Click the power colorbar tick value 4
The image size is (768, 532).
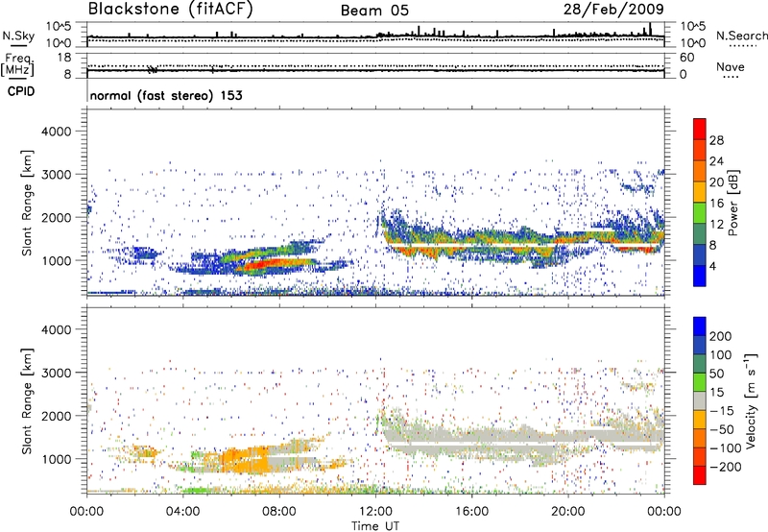coord(712,266)
